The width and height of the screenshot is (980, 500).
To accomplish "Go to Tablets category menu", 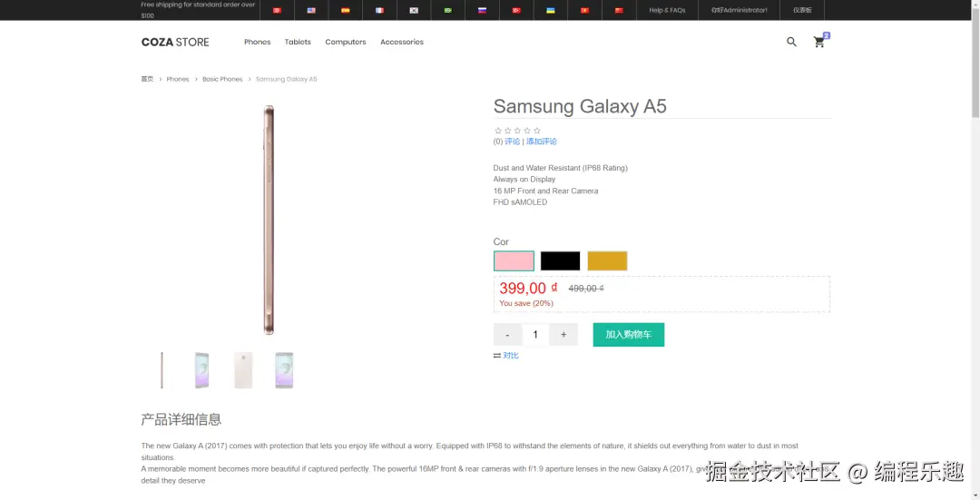I will click(x=298, y=42).
